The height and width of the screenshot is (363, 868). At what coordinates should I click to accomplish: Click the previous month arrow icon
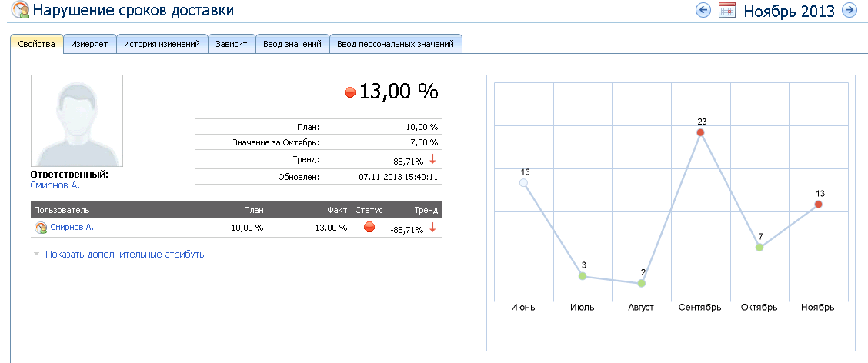click(703, 10)
